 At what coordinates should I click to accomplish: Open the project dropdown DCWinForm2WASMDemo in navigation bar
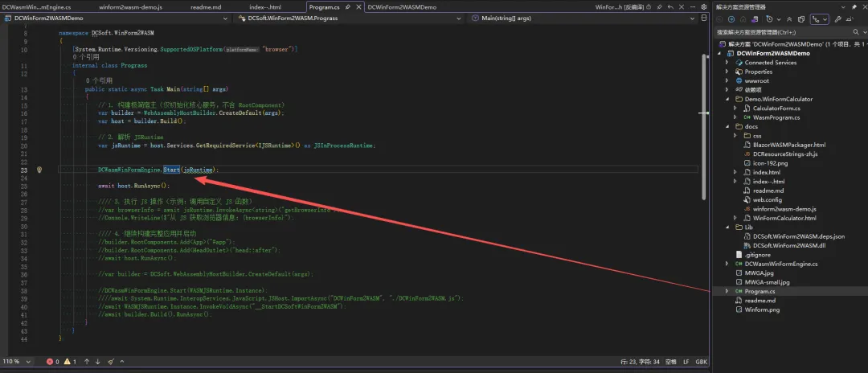(x=117, y=18)
